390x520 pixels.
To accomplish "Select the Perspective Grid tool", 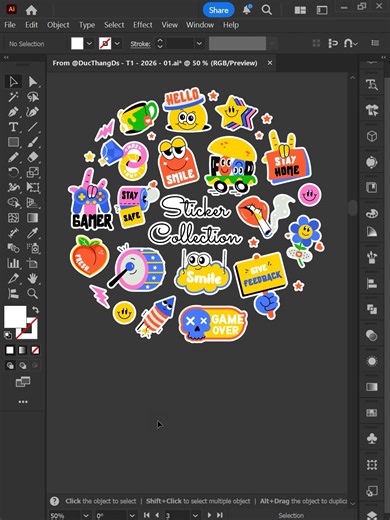I will pos(32,202).
